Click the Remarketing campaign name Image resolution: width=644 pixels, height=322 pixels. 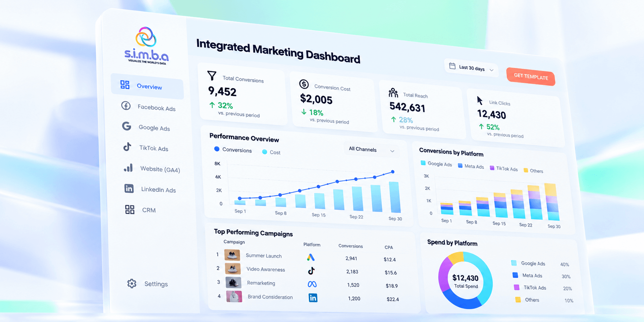coord(261,283)
